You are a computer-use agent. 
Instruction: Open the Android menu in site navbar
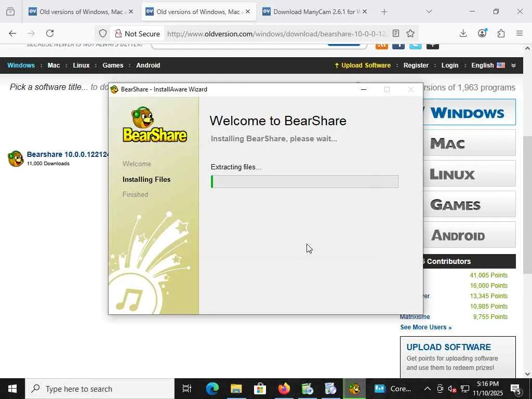click(148, 65)
